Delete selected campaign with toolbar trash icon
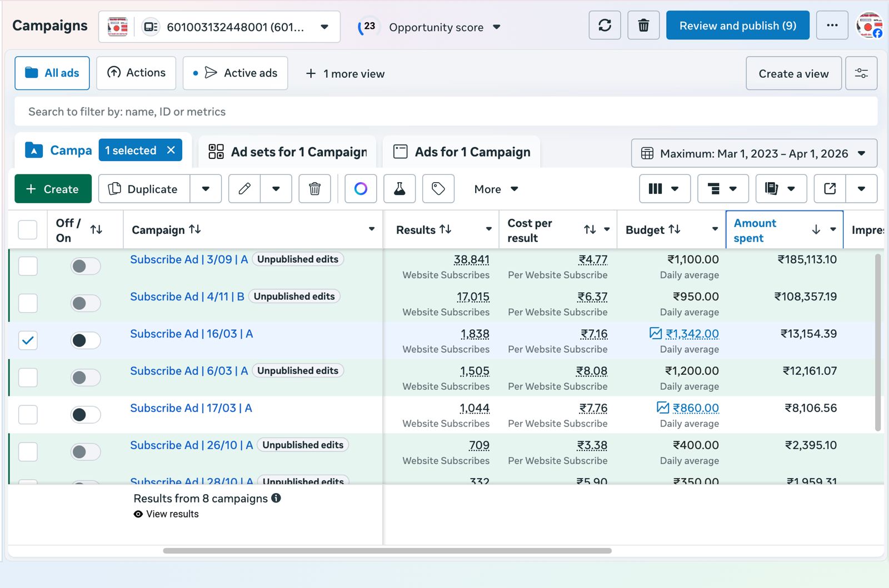The height and width of the screenshot is (588, 889). point(315,189)
